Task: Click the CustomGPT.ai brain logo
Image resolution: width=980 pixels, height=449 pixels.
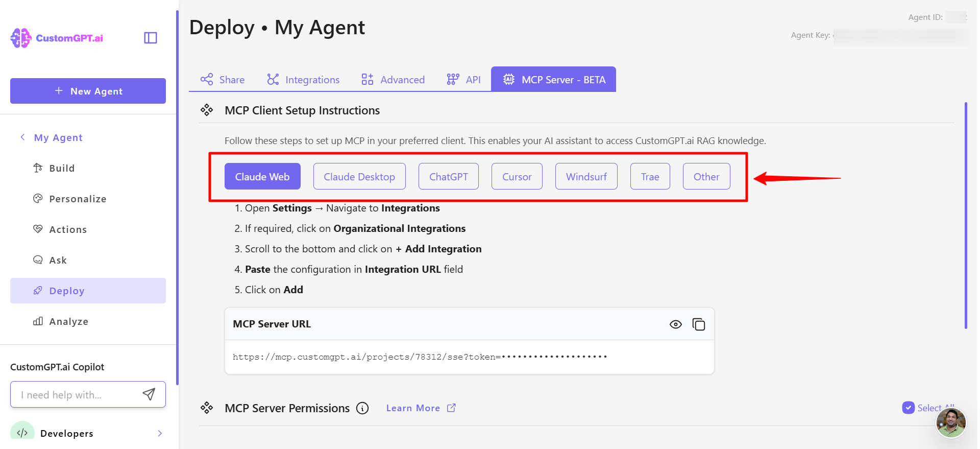Action: tap(21, 38)
